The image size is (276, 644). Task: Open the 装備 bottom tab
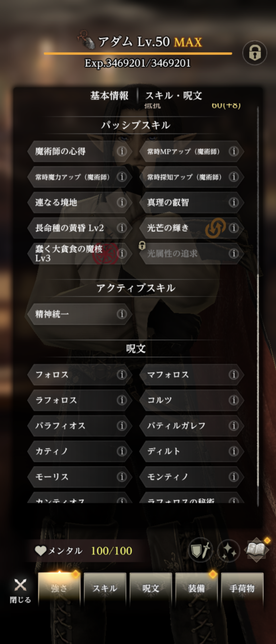(196, 588)
